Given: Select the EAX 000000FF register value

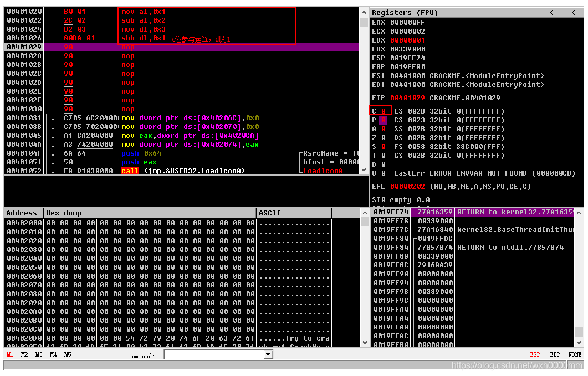Looking at the screenshot, I should coord(407,23).
